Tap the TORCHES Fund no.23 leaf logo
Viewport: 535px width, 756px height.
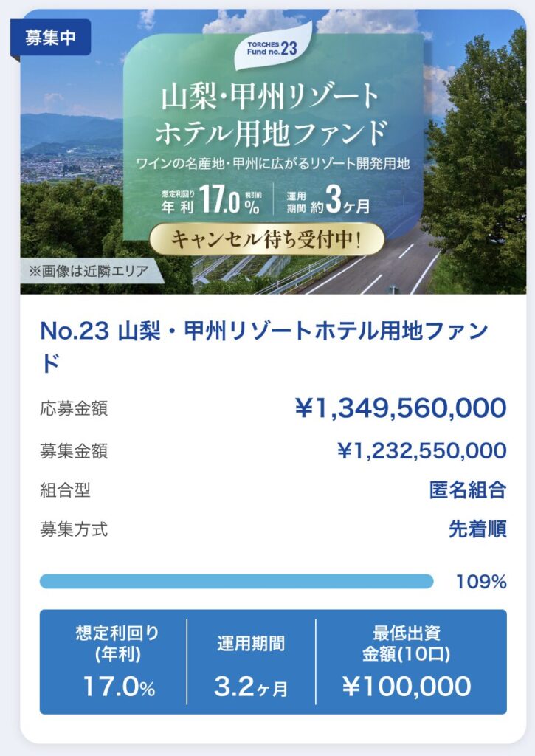[x=272, y=49]
